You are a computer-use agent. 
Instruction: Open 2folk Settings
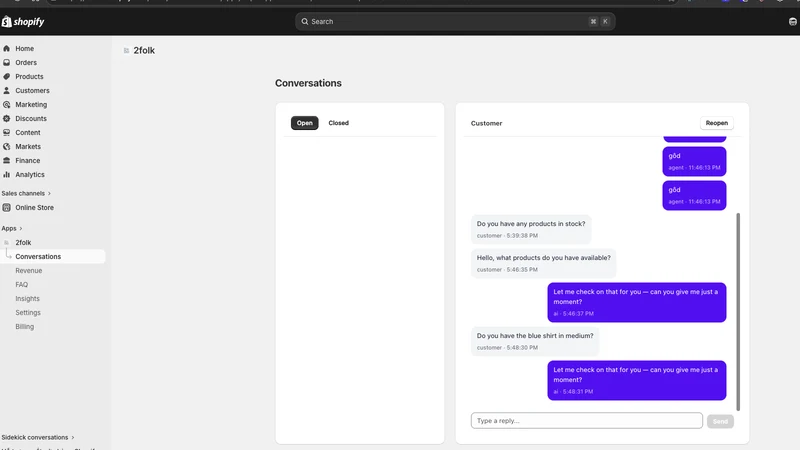(x=28, y=313)
